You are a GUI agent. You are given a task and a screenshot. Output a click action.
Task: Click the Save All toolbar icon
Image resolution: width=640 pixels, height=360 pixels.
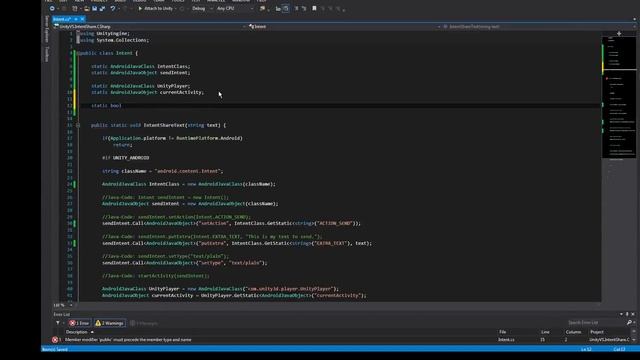tap(102, 8)
